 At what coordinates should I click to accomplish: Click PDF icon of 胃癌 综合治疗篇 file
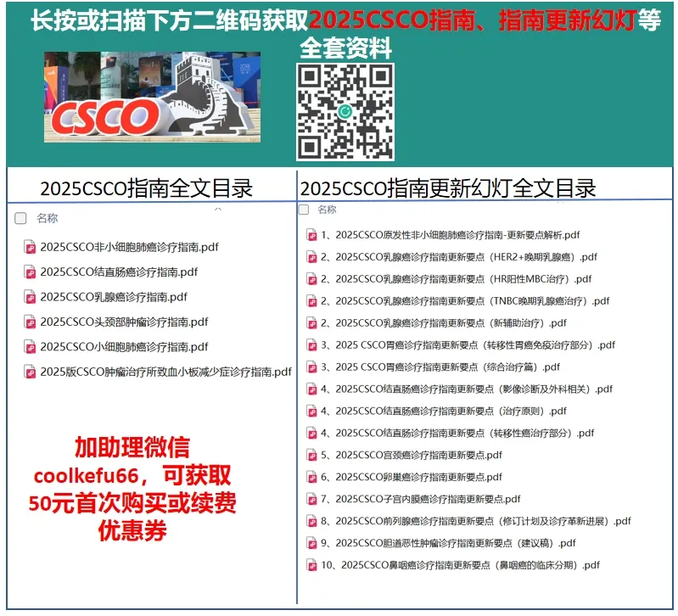click(x=311, y=367)
